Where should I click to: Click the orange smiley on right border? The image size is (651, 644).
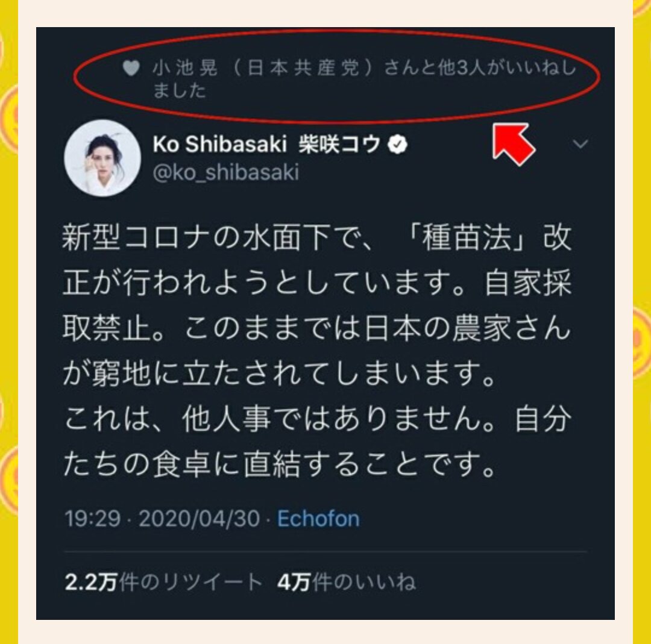tap(643, 342)
